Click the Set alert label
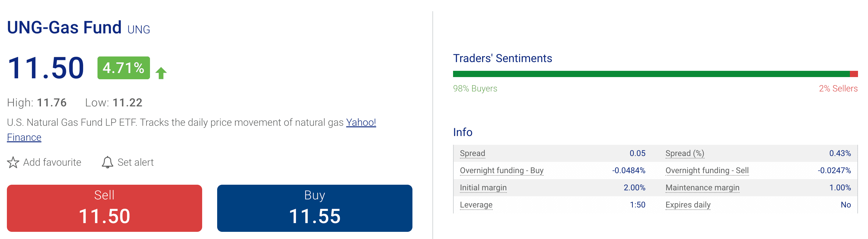Viewport: 868px width, 239px height. pos(136,162)
